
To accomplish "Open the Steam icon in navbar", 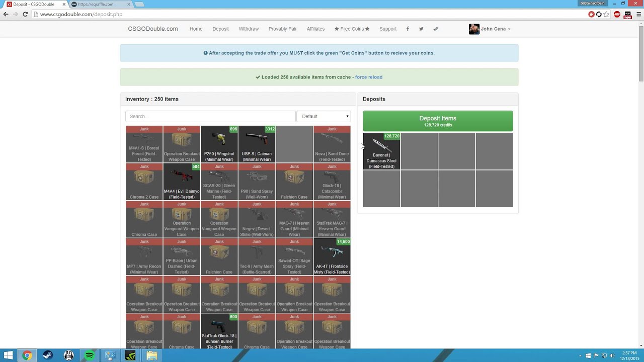I will (436, 29).
